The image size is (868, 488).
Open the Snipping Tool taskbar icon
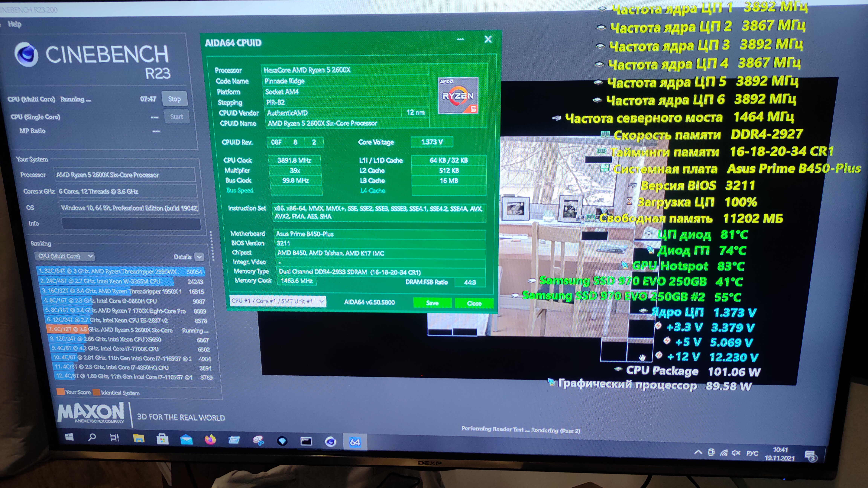(x=258, y=440)
